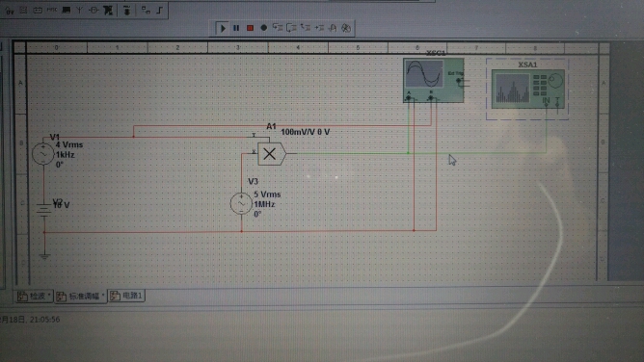The height and width of the screenshot is (362, 644).
Task: Switch to the 检波 design tab
Action: (x=34, y=296)
